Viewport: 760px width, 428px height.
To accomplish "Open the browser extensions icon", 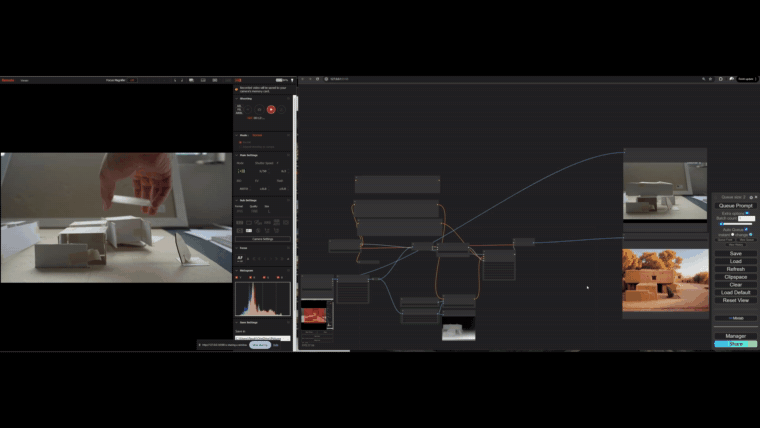I will (721, 79).
